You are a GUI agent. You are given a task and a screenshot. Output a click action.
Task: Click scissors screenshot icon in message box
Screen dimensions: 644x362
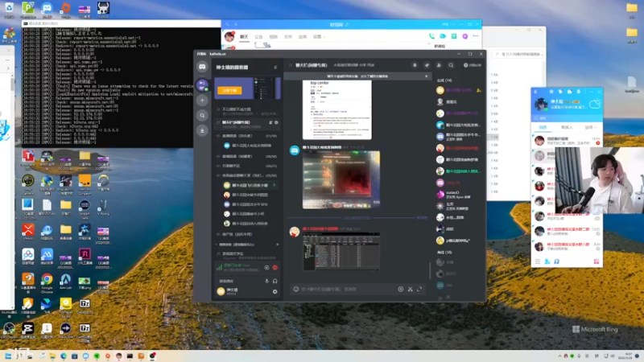[x=410, y=289]
